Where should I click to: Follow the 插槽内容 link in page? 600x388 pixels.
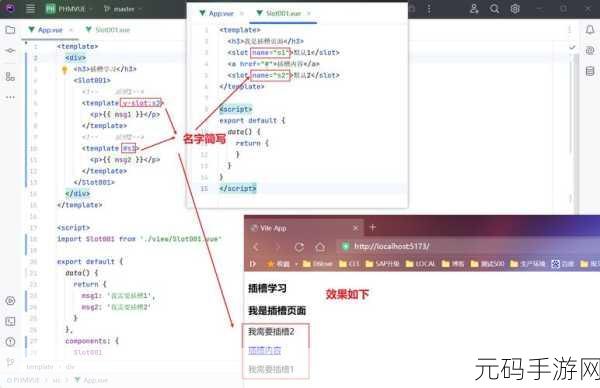pyautogui.click(x=265, y=350)
